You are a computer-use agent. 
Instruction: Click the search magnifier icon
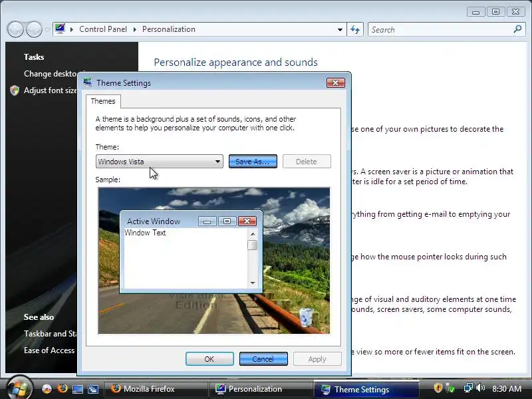coord(517,29)
